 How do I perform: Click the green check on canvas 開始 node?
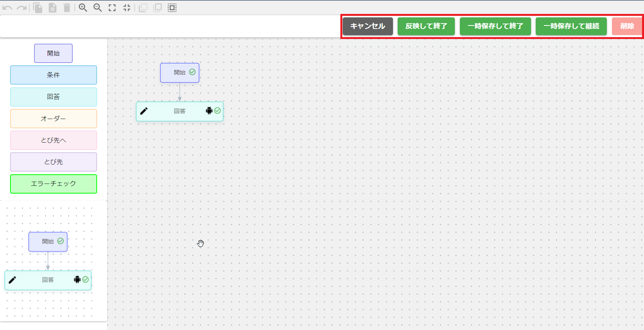point(192,72)
